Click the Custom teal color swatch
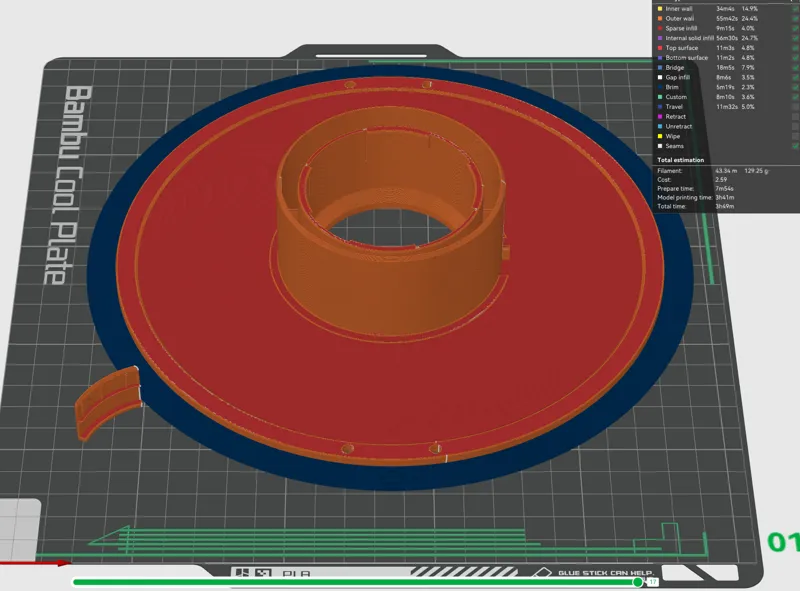 (x=660, y=97)
